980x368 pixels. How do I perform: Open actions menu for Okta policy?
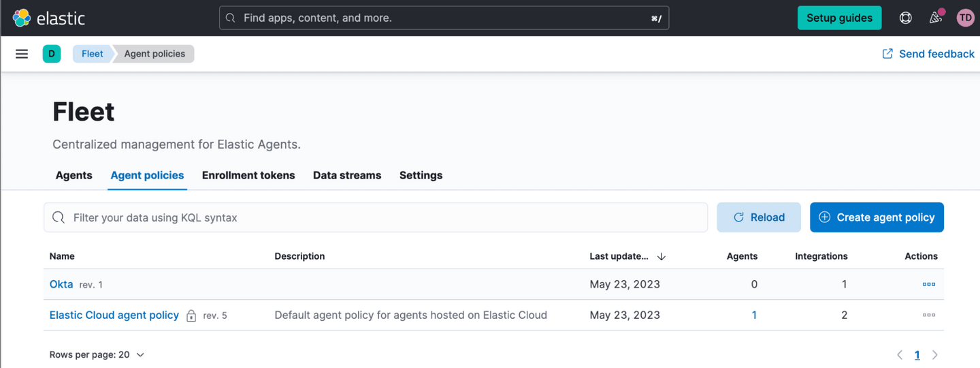(928, 284)
